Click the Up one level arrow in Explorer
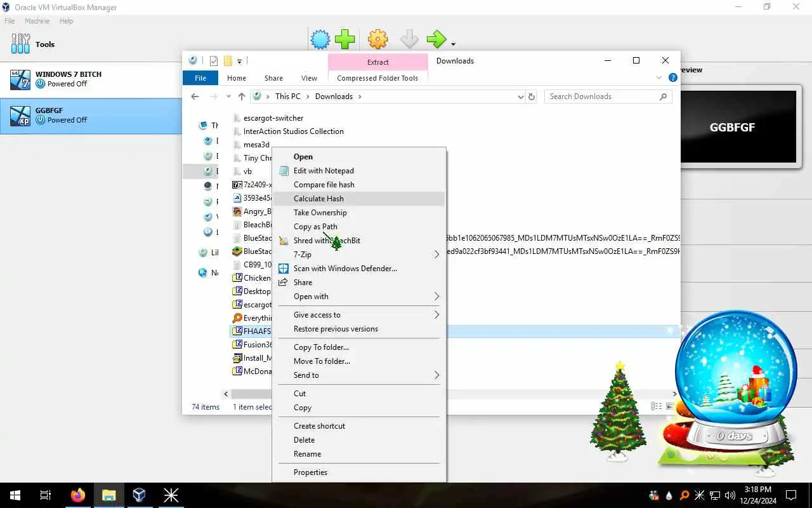This screenshot has width=812, height=508. (x=242, y=97)
